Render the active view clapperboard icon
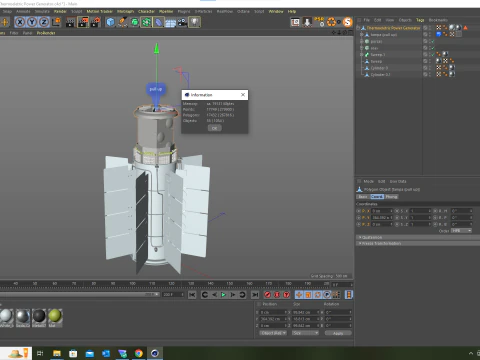Viewport: 480px width, 360px height. (71, 22)
